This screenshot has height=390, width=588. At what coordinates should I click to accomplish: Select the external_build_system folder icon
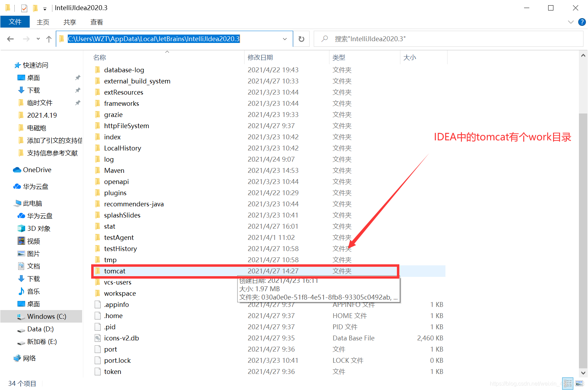click(x=97, y=81)
